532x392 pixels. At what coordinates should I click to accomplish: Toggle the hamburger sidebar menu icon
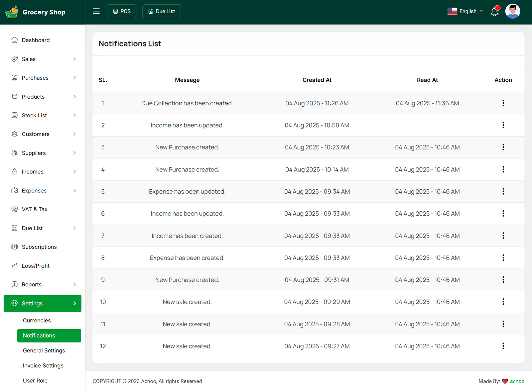tap(96, 11)
